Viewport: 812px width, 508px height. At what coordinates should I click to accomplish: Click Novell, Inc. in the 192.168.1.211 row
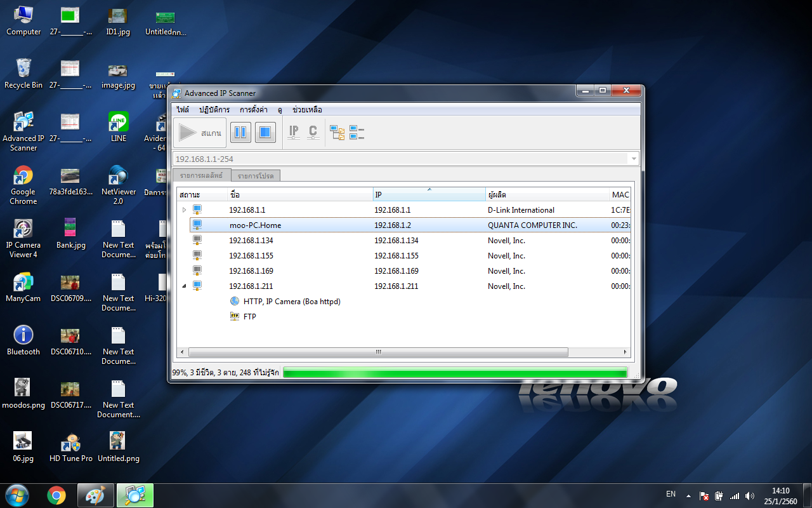click(x=506, y=286)
